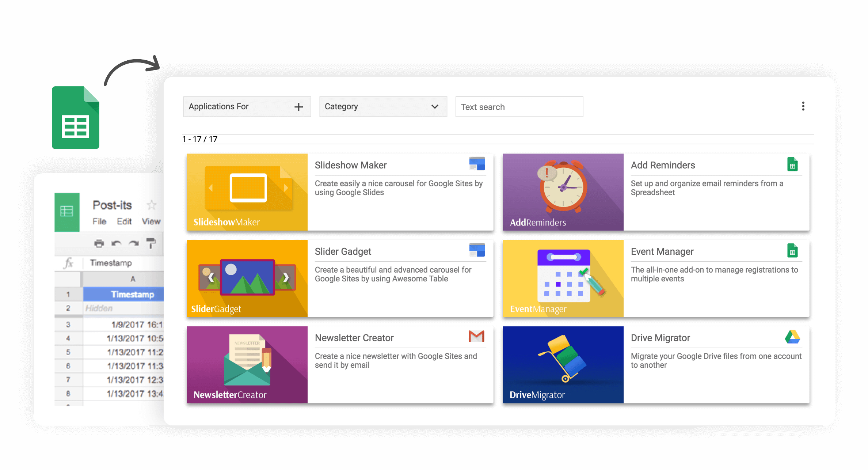868x470 pixels.
Task: Click the Google Sites icon on Slideshow Maker card
Action: coord(477,164)
